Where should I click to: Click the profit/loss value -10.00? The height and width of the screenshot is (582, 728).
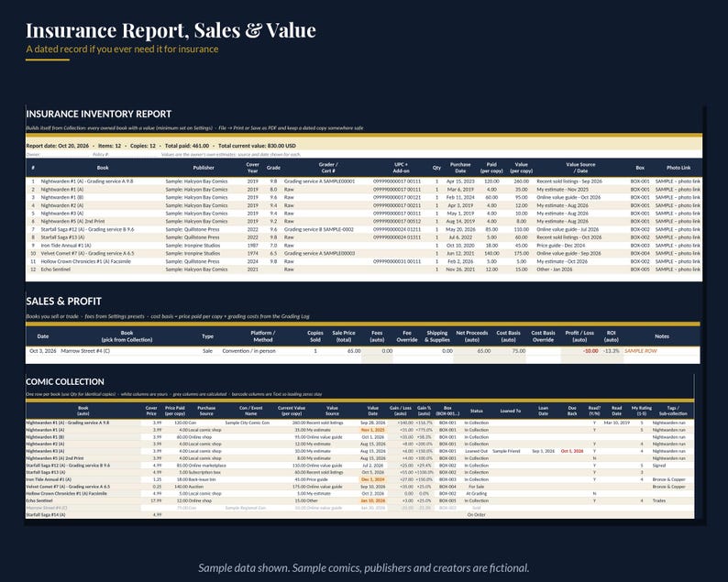[x=590, y=351]
